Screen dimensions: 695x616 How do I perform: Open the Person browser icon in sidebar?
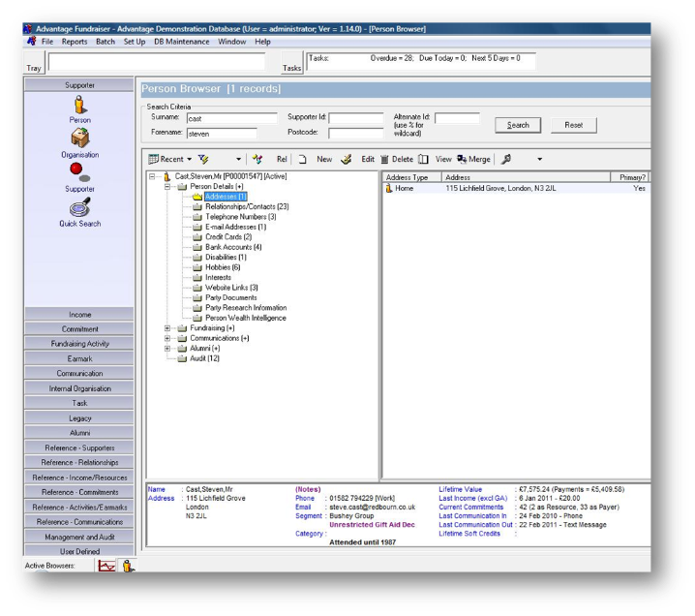[80, 105]
